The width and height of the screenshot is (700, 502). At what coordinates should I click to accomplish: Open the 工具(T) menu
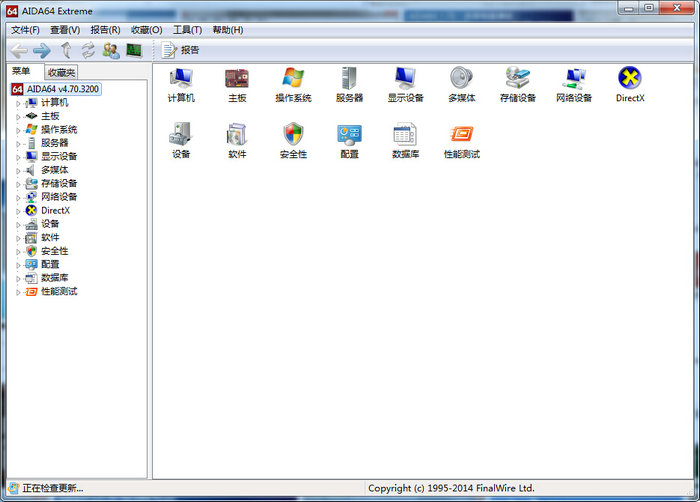click(x=187, y=30)
